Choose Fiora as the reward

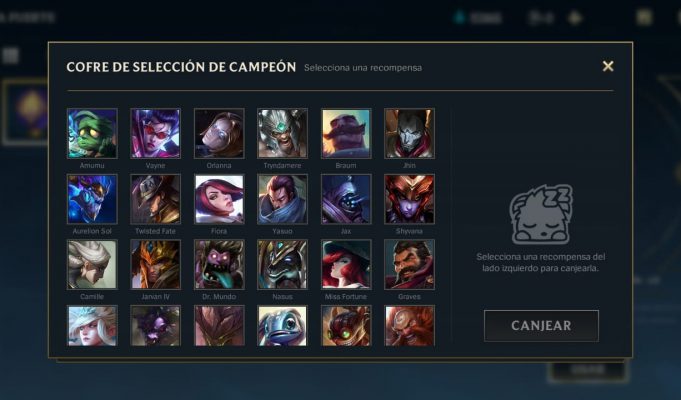tap(219, 199)
